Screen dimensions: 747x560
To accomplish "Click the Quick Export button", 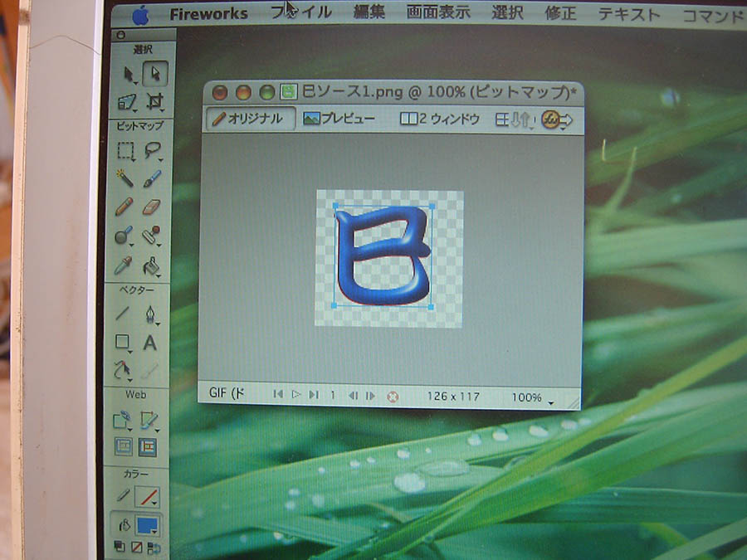I will [x=557, y=120].
